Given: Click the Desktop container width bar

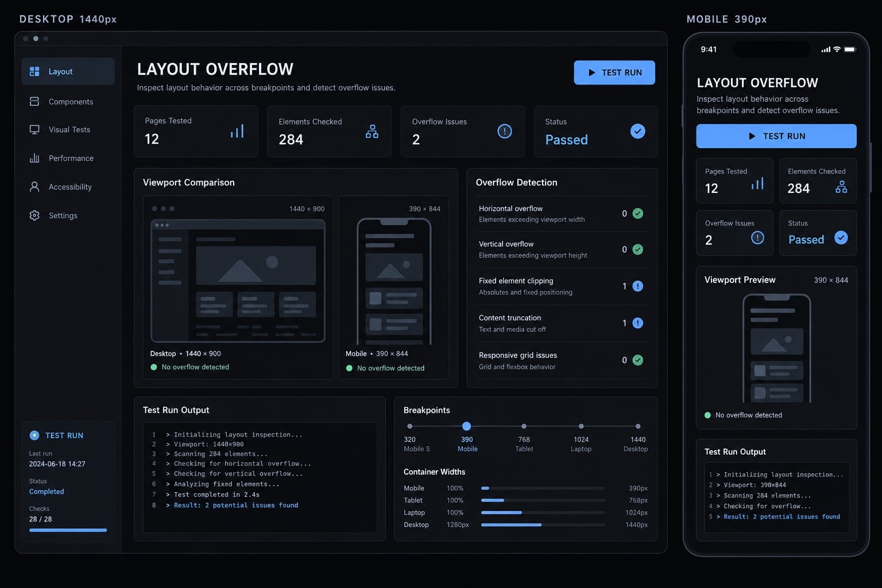Looking at the screenshot, I should [x=543, y=525].
